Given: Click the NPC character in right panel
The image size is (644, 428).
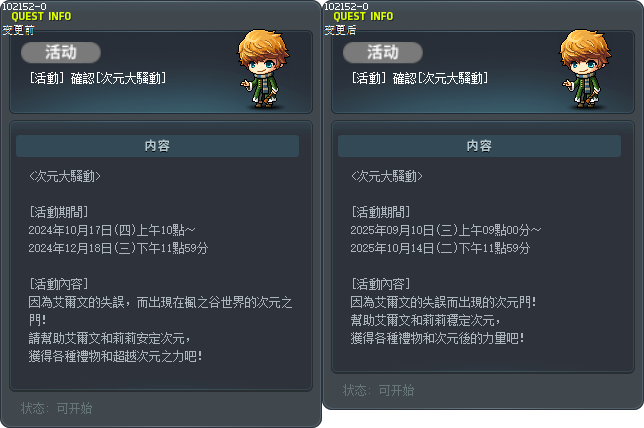Looking at the screenshot, I should tap(585, 69).
